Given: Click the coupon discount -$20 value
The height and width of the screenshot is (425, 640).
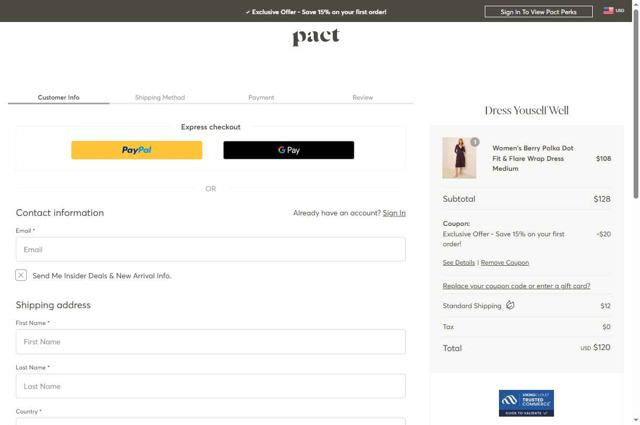Looking at the screenshot, I should [x=604, y=234].
